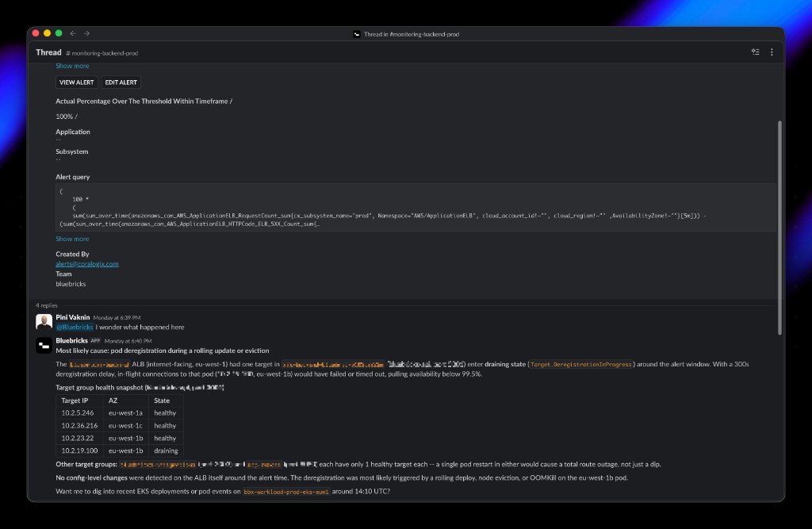Click the AI summarize thread icon
This screenshot has width=812, height=529.
coord(755,52)
